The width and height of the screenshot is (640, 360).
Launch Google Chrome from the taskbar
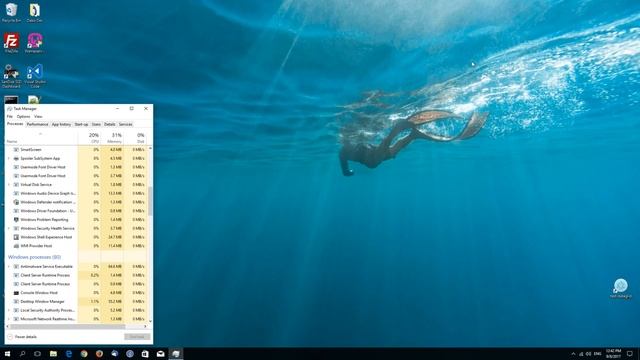(x=84, y=354)
